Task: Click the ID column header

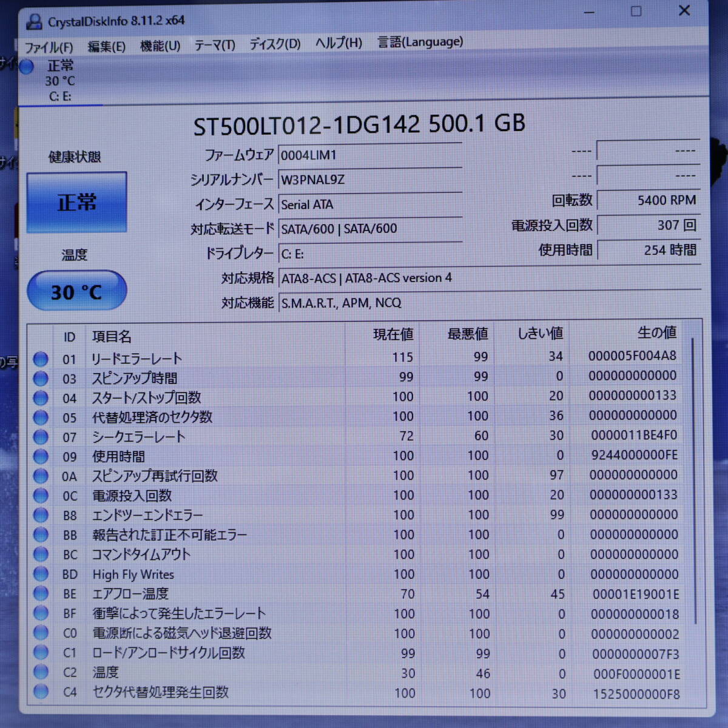Action: (69, 337)
